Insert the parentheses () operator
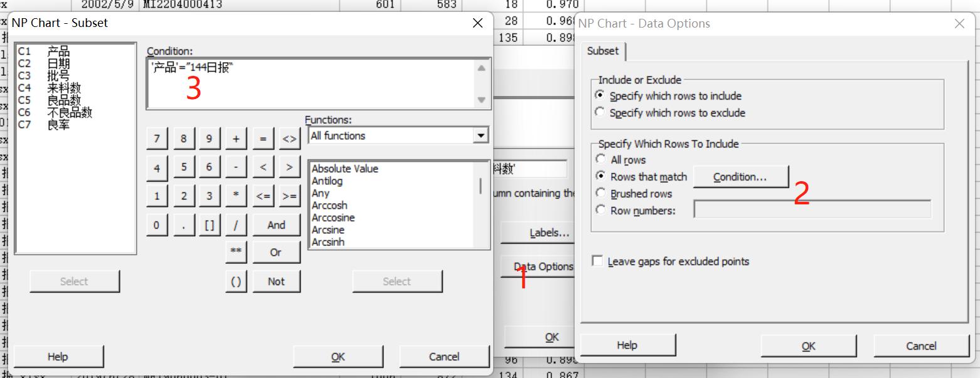This screenshot has width=980, height=378. pos(236,281)
